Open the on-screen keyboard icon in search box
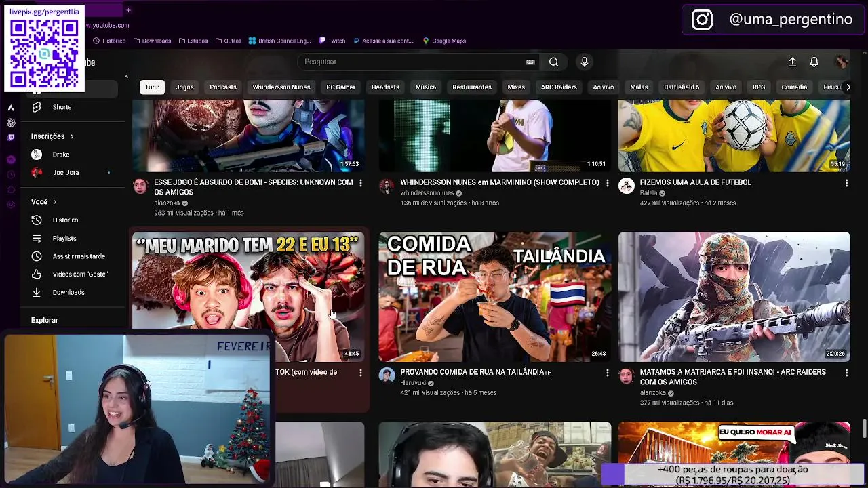Image resolution: width=868 pixels, height=488 pixels. [530, 62]
